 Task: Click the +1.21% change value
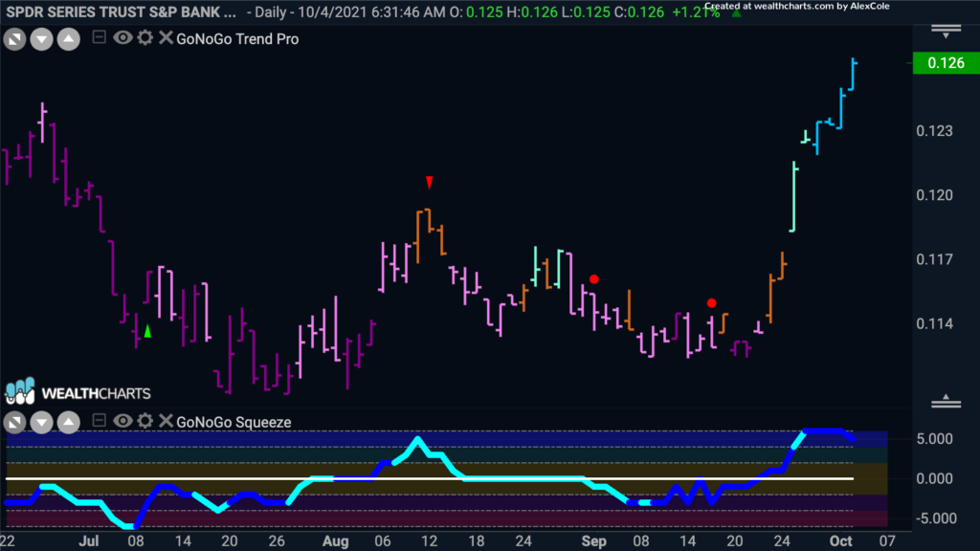(x=696, y=11)
